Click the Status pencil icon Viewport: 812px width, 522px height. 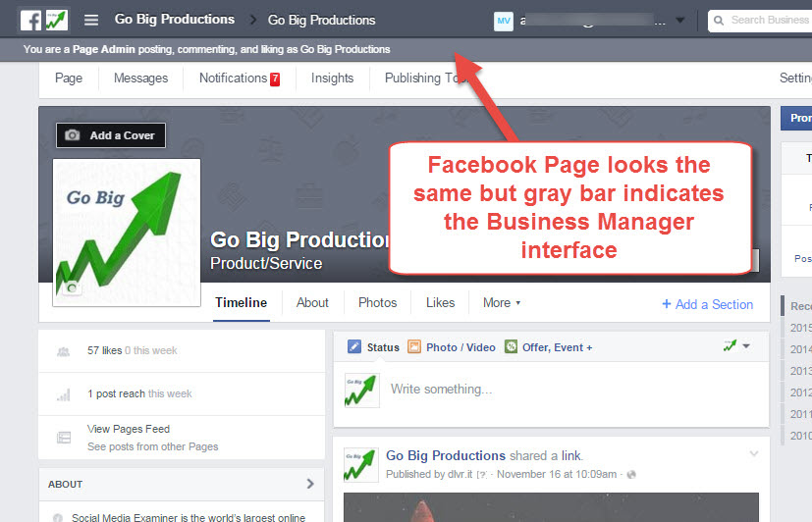click(354, 346)
